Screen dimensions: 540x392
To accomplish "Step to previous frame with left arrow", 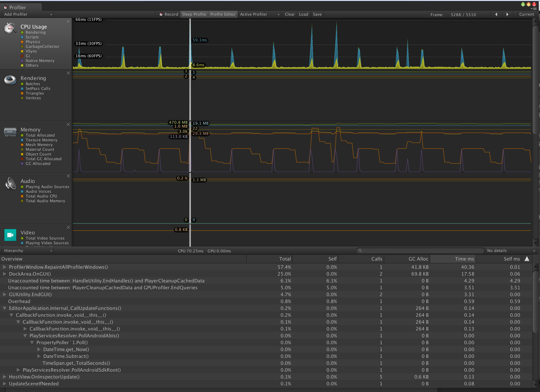I will (x=496, y=15).
